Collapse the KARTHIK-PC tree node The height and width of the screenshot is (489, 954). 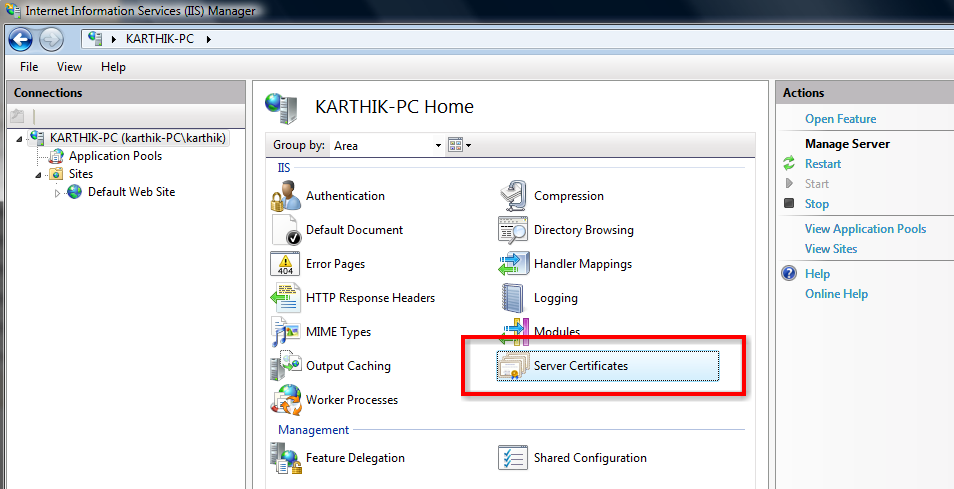19,139
